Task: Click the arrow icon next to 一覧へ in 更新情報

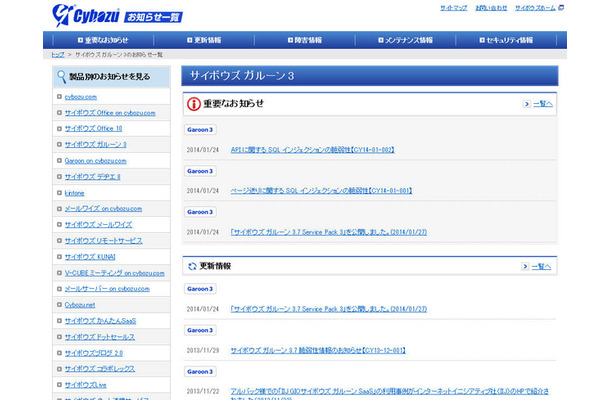Action: pyautogui.click(x=527, y=267)
